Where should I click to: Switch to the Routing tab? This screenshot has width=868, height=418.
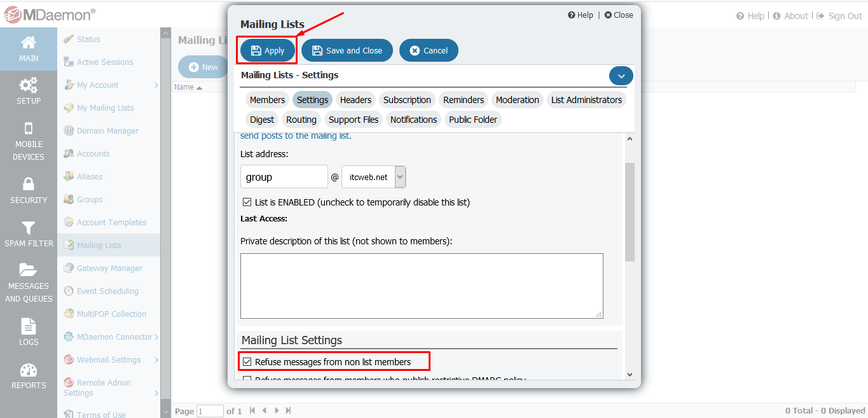coord(301,120)
